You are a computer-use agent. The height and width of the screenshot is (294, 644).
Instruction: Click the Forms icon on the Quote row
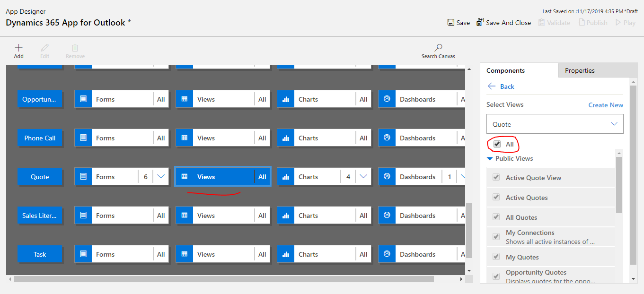coord(83,176)
